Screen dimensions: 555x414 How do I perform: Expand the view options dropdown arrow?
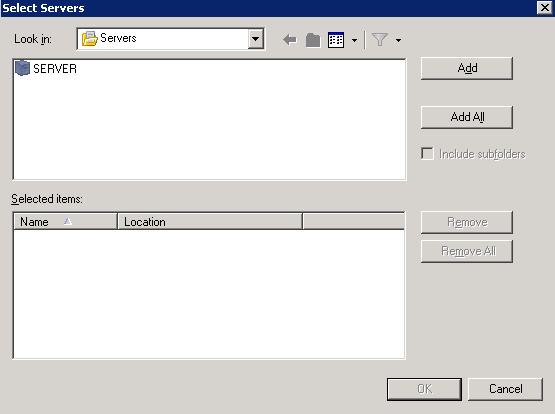[x=354, y=40]
